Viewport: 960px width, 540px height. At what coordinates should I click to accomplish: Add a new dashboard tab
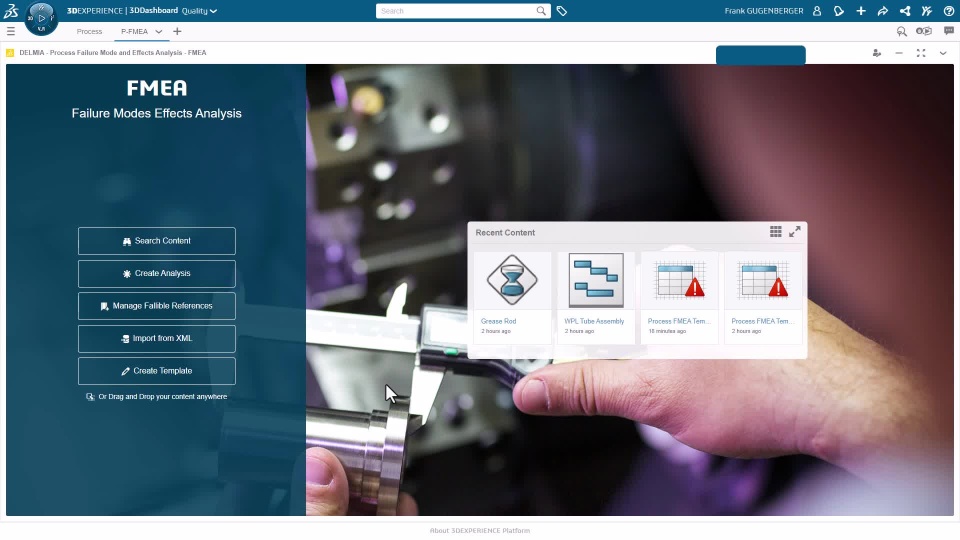(x=177, y=31)
